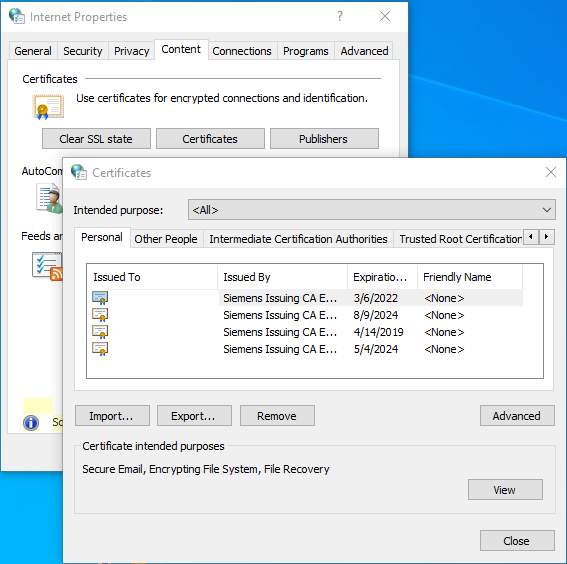567x564 pixels.
Task: Click the Publishers button
Action: 324,139
